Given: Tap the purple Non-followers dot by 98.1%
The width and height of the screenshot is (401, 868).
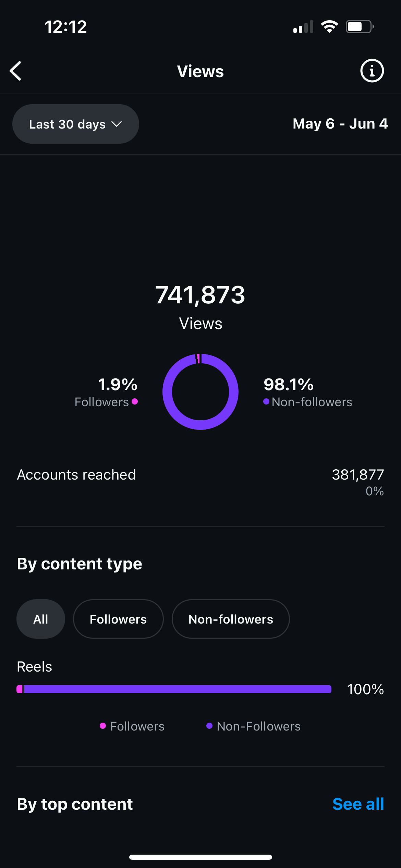Looking at the screenshot, I should tap(266, 401).
